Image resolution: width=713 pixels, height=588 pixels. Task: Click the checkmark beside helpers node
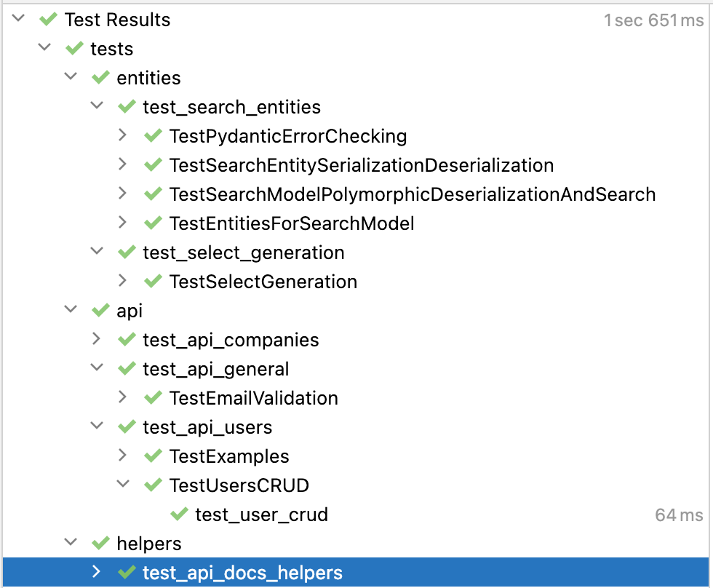click(100, 544)
